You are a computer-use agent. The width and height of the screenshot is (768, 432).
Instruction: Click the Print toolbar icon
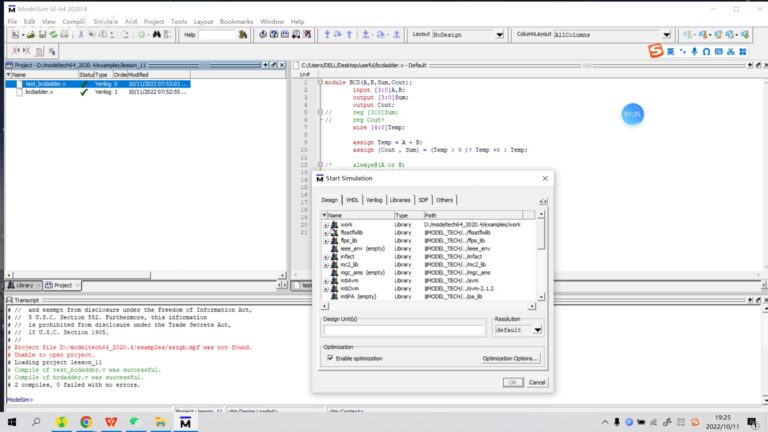(x=64, y=35)
